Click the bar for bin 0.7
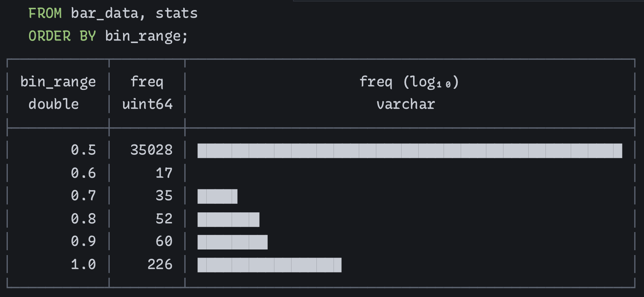 218,196
